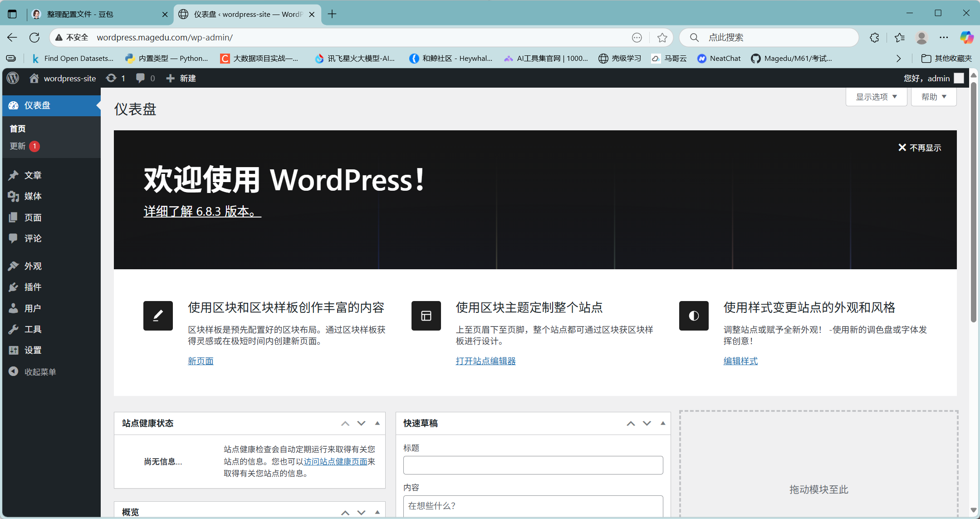This screenshot has height=519, width=980.
Task: Click the page vertical scrollbar
Action: (x=973, y=204)
